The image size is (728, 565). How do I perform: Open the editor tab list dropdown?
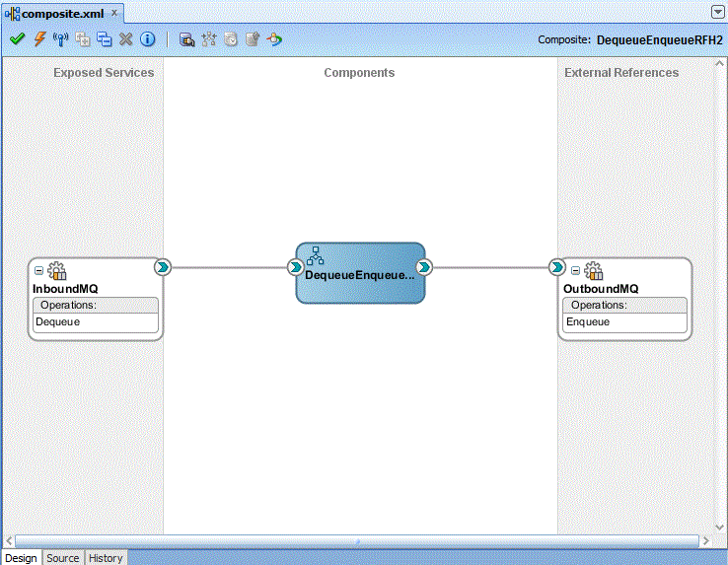tap(717, 11)
